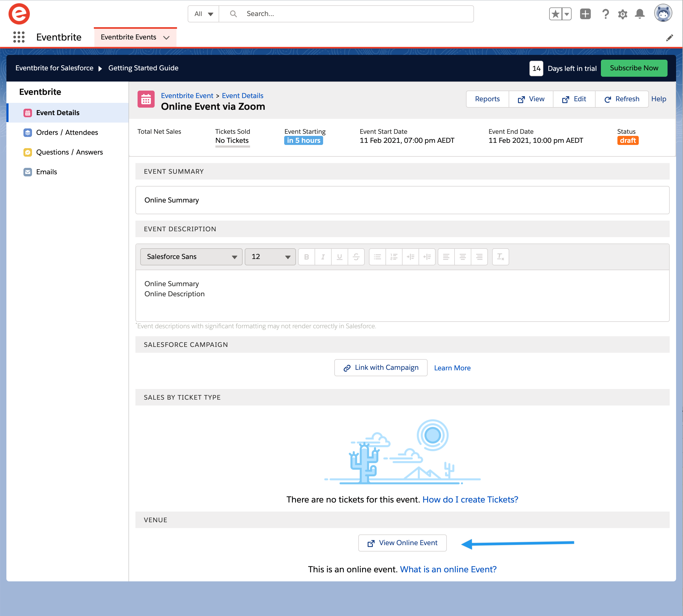
Task: Open Event Details in the sidebar
Action: [x=68, y=113]
